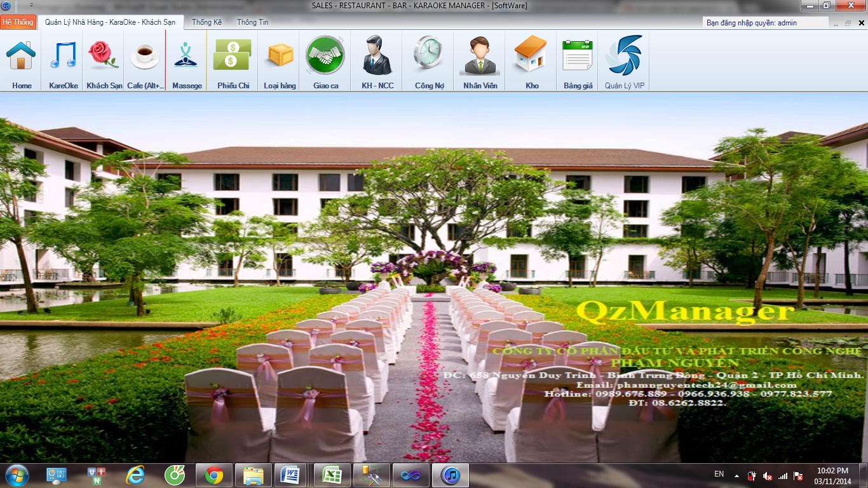This screenshot has height=488, width=868.
Task: Open Cốc Cốc browser on taskbar
Action: coord(175,475)
